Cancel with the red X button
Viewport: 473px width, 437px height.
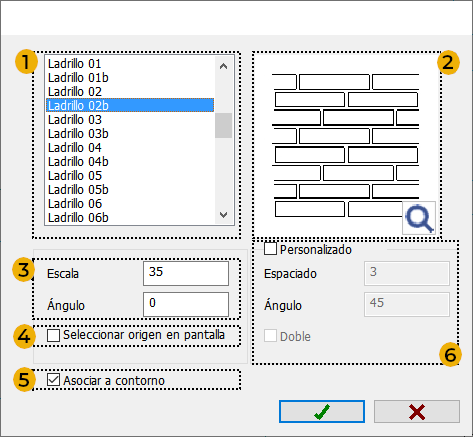pyautogui.click(x=417, y=412)
